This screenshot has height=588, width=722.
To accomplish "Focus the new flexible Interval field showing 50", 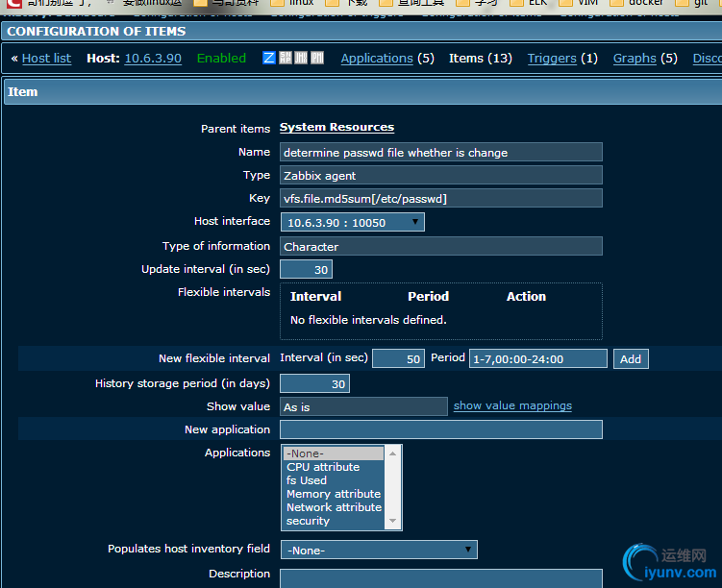I will click(398, 359).
